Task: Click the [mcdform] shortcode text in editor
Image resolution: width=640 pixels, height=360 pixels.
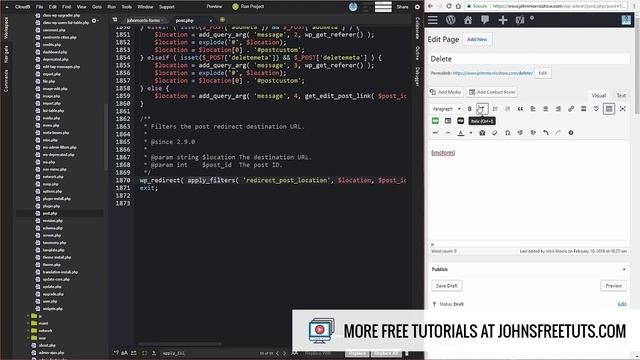Action: click(443, 153)
